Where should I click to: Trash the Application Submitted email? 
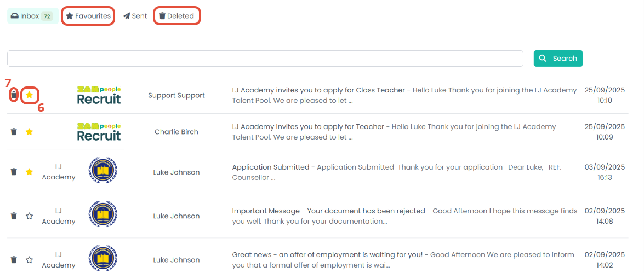click(14, 172)
